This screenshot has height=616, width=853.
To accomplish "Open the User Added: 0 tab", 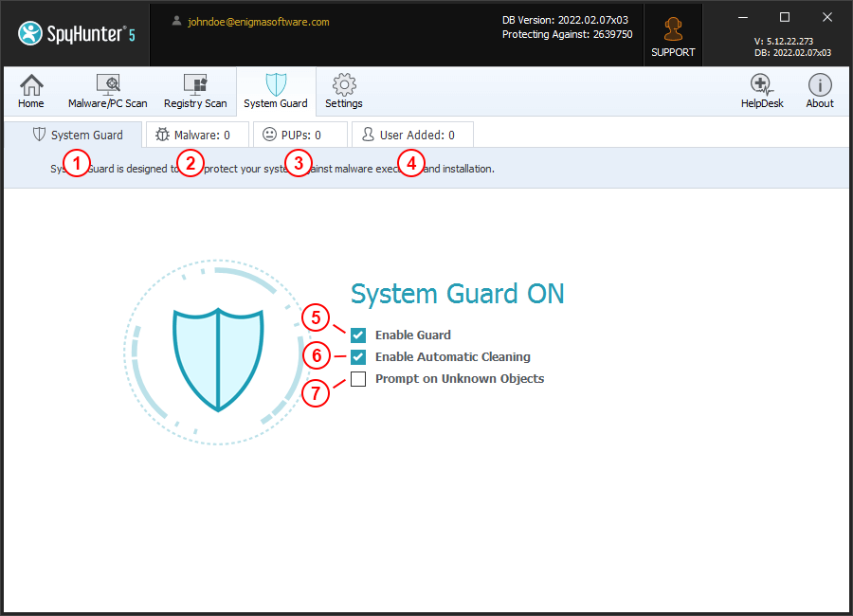I will [x=411, y=136].
